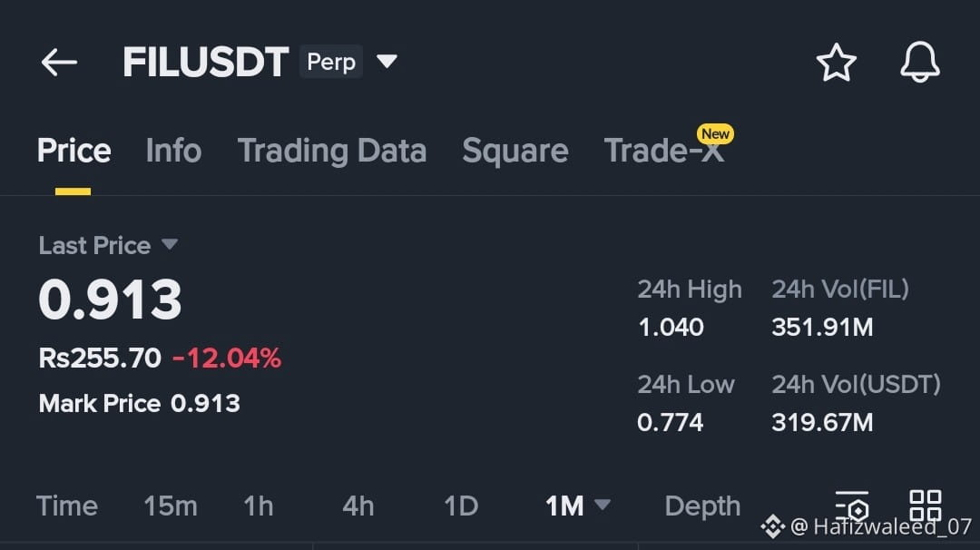Select the Time chart view
The width and height of the screenshot is (980, 550).
point(66,506)
